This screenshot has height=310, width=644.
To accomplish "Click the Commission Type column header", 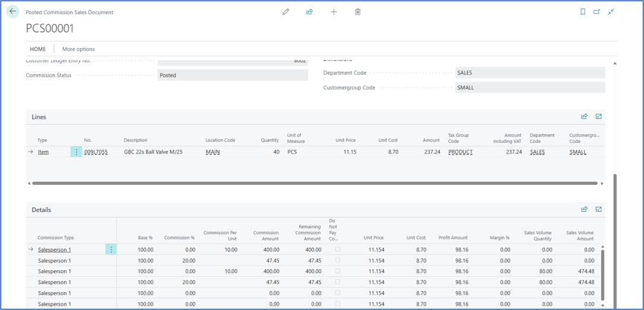I will (55, 238).
